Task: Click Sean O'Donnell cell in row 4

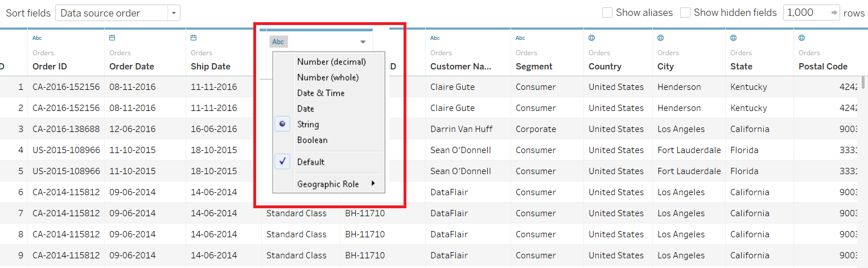Action: 460,150
